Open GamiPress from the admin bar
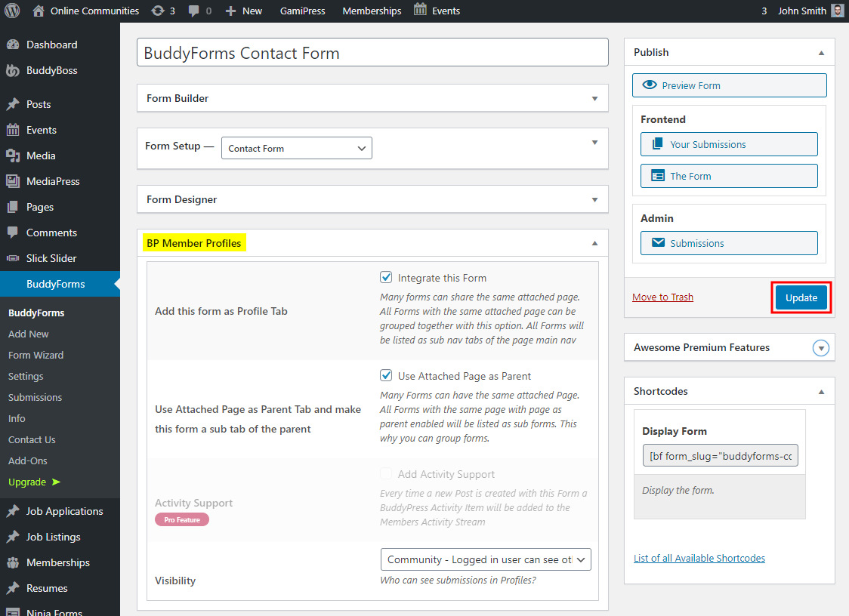 tap(303, 11)
